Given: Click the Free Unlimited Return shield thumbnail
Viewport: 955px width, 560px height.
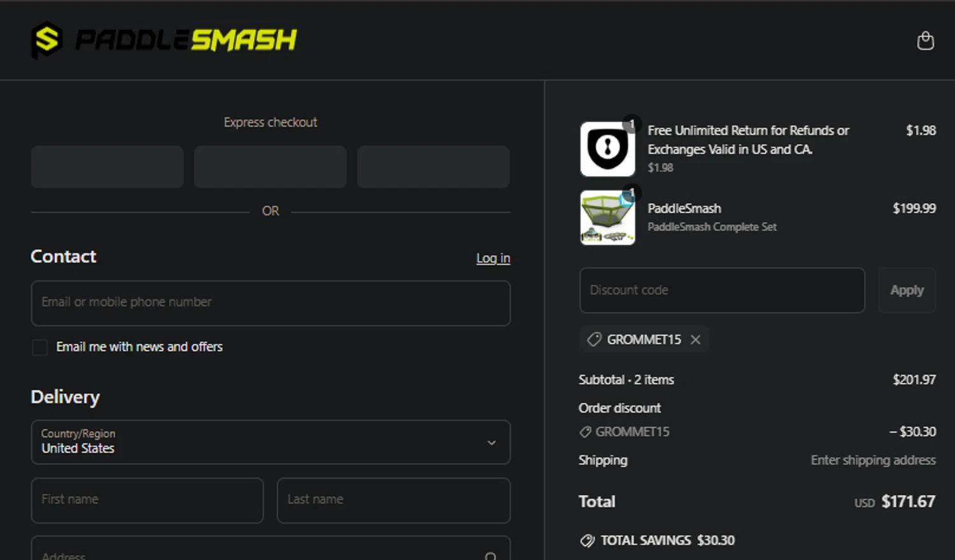Looking at the screenshot, I should coord(607,149).
